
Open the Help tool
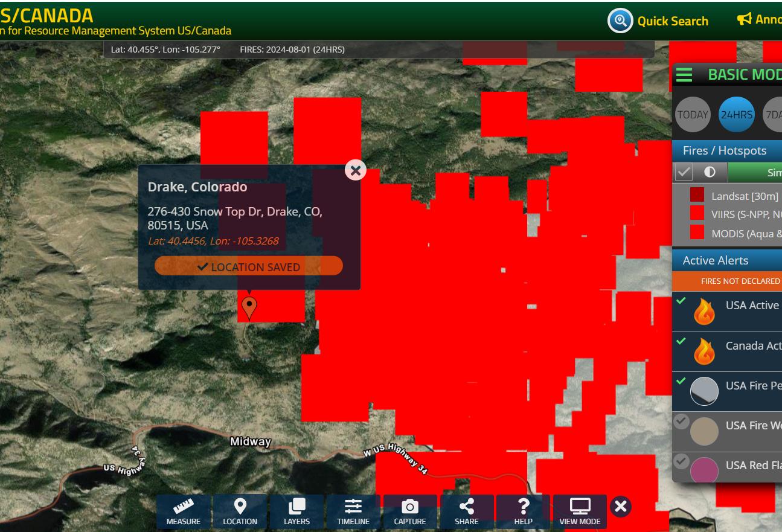click(x=523, y=512)
